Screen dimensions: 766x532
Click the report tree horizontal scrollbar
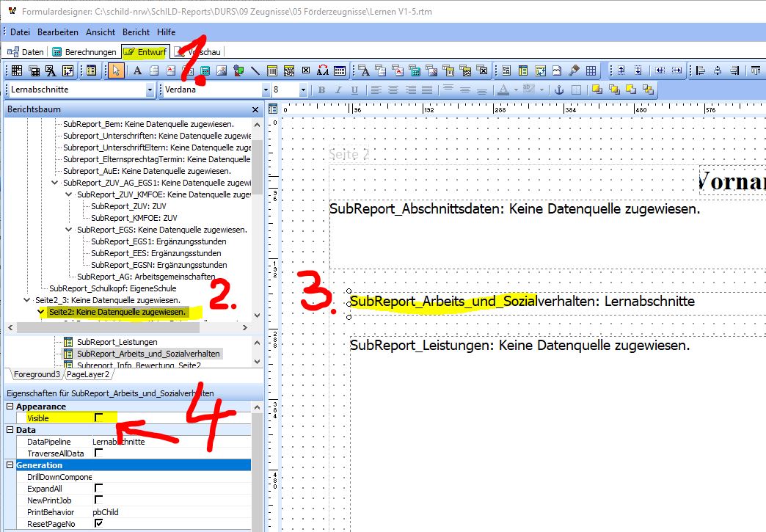click(107, 327)
